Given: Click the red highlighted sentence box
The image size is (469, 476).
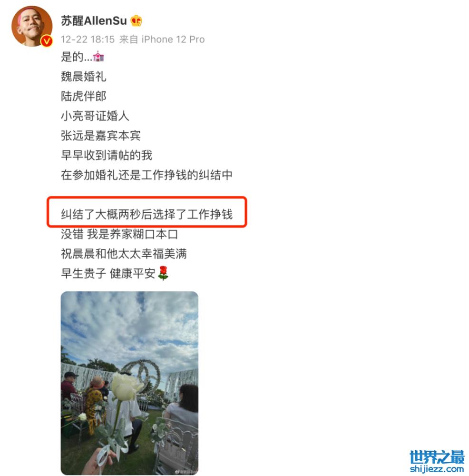Looking at the screenshot, I should pos(147,212).
